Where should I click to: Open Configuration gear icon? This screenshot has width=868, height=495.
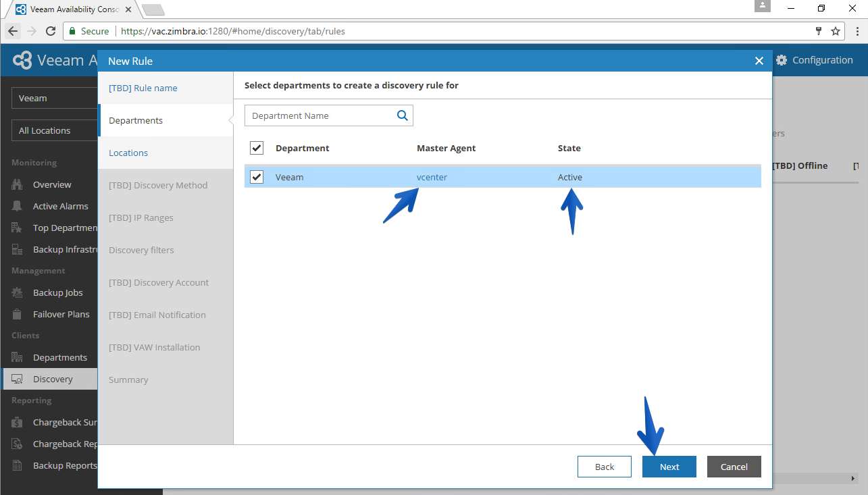782,60
